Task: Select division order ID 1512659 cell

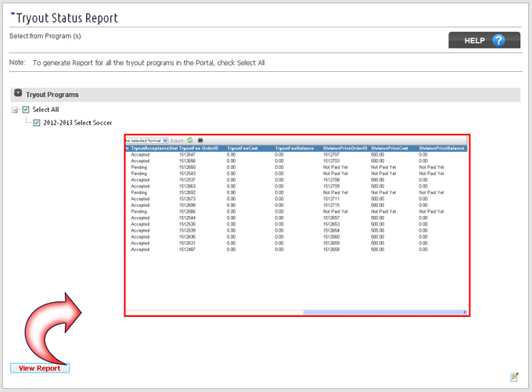Action: point(331,243)
